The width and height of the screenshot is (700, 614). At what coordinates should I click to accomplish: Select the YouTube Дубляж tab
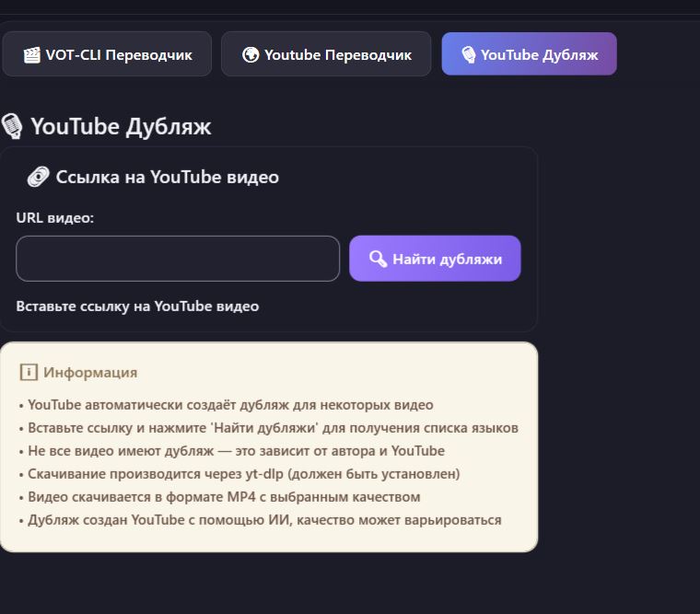(529, 54)
